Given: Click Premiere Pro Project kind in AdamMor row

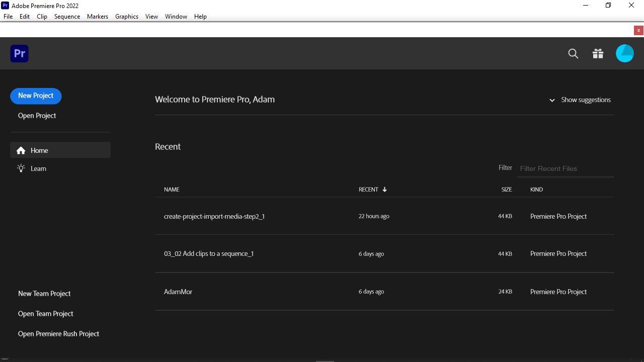Looking at the screenshot, I should (x=558, y=292).
